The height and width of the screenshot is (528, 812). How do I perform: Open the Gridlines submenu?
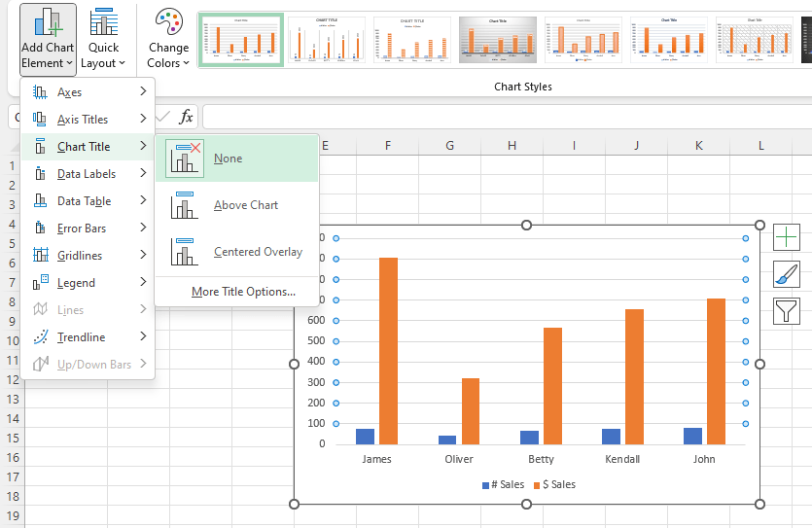point(88,255)
